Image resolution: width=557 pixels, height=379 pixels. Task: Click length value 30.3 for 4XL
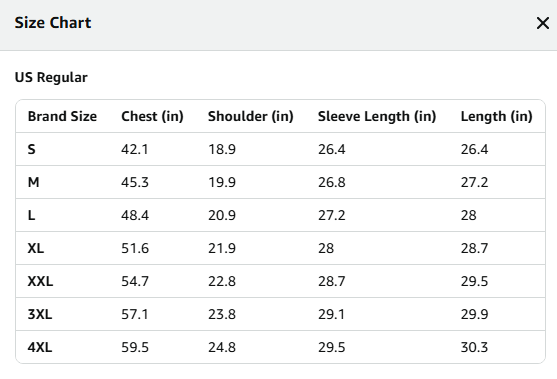pyautogui.click(x=474, y=347)
